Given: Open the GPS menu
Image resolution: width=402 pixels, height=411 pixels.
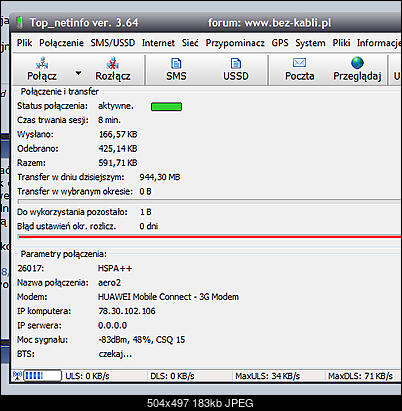Looking at the screenshot, I should click(x=280, y=43).
